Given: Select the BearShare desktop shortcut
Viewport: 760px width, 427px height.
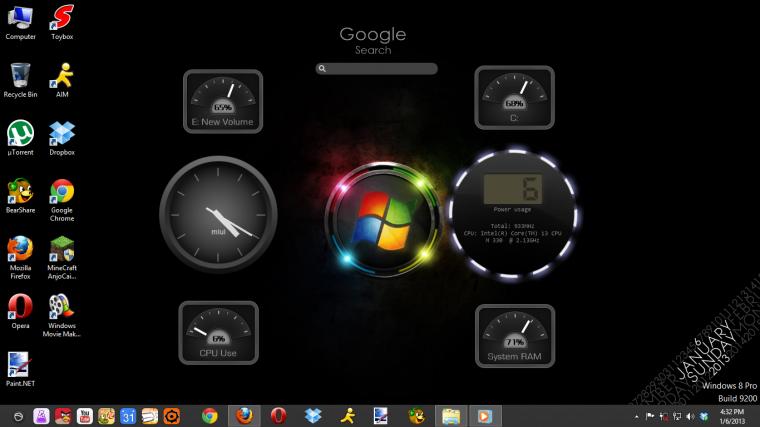Looking at the screenshot, I should coord(20,196).
